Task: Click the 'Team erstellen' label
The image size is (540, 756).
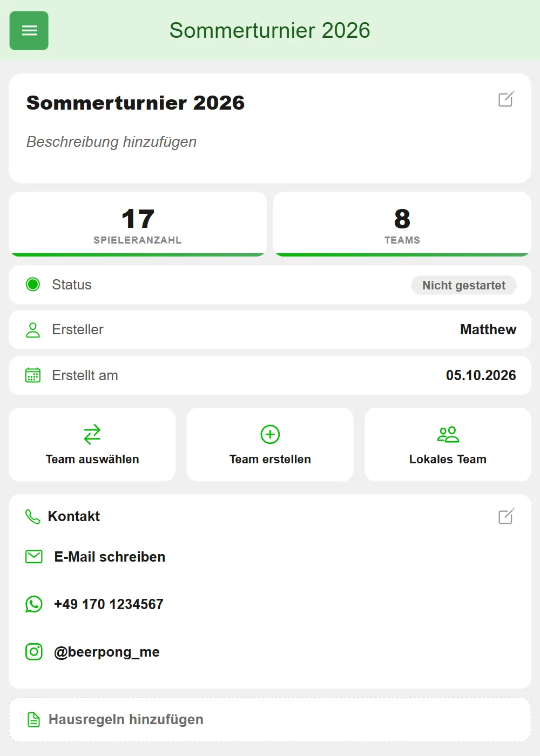Action: coord(270,460)
